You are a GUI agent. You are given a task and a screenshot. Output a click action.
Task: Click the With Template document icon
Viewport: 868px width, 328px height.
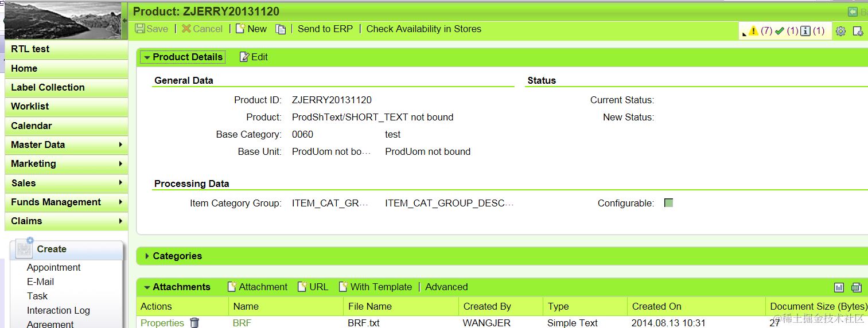click(x=343, y=287)
